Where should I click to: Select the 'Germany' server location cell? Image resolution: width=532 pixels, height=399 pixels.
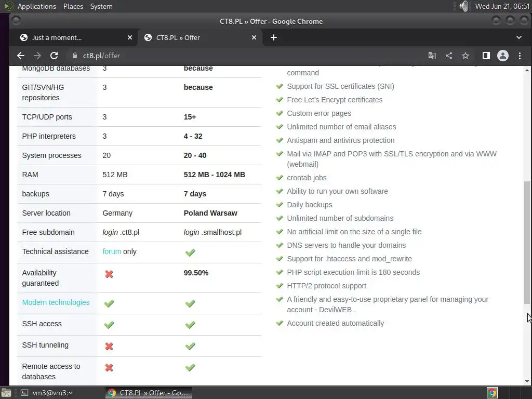(x=117, y=213)
